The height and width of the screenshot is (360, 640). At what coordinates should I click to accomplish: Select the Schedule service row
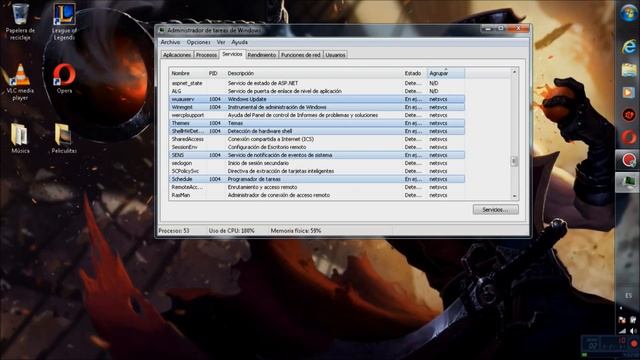point(317,179)
